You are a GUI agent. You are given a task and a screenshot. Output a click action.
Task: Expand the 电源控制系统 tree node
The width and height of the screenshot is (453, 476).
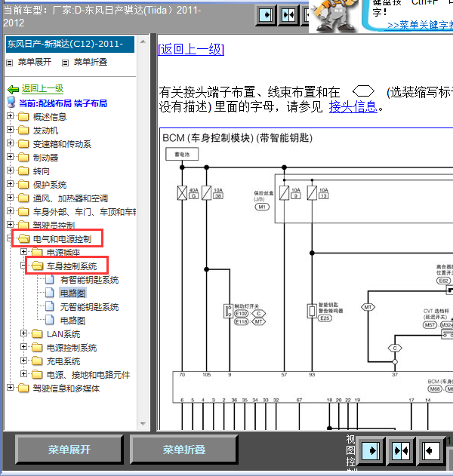(23, 347)
